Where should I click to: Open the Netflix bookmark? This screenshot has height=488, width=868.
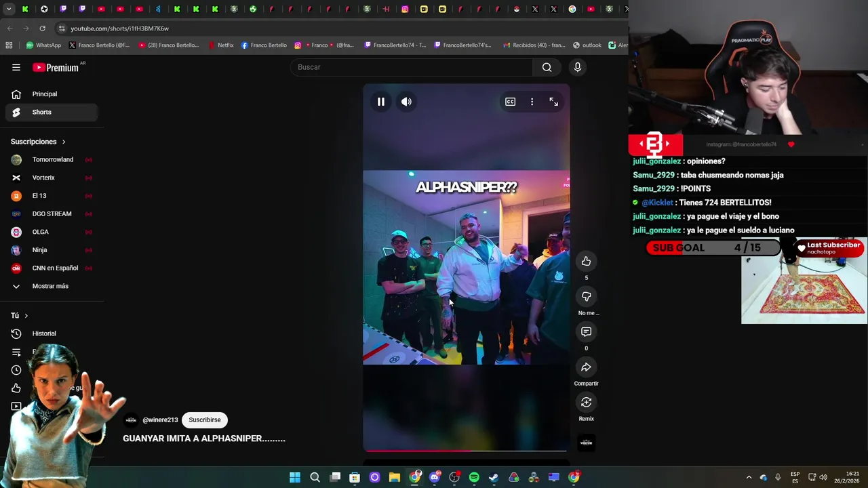click(x=221, y=45)
